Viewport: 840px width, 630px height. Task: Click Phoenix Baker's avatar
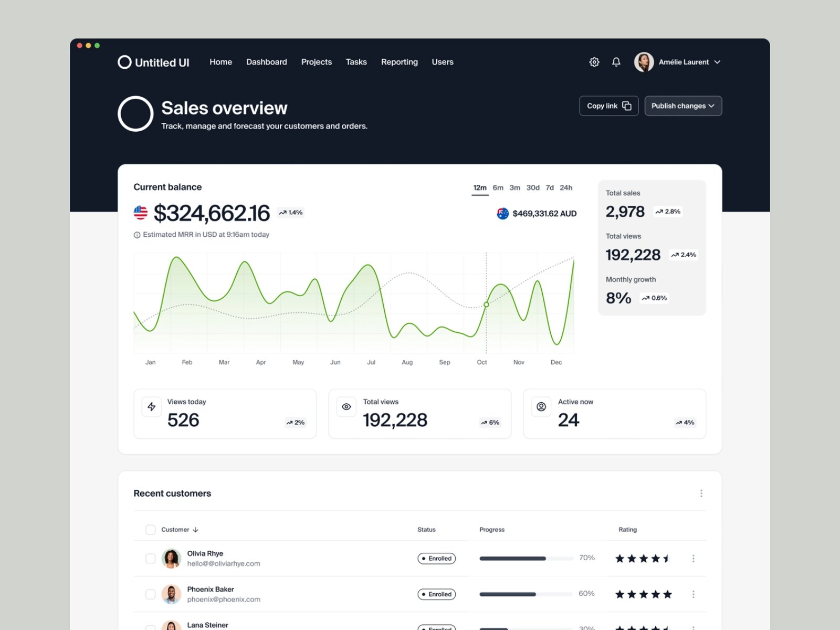(x=171, y=594)
